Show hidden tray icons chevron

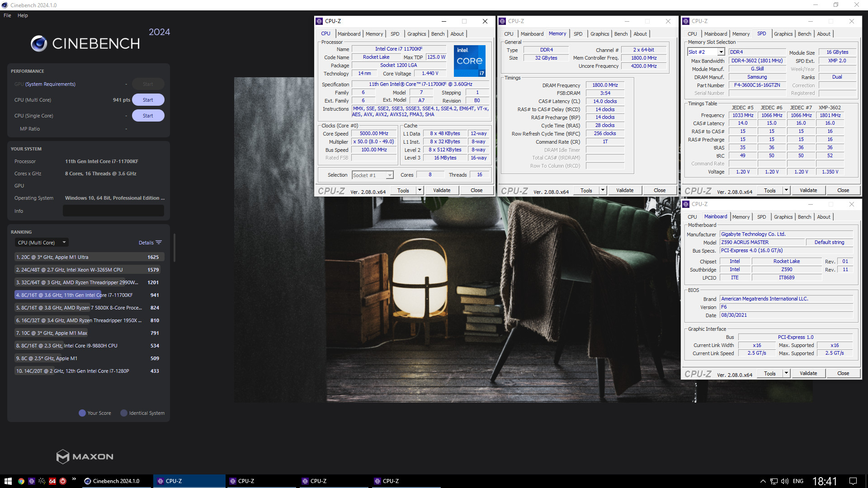click(x=763, y=481)
